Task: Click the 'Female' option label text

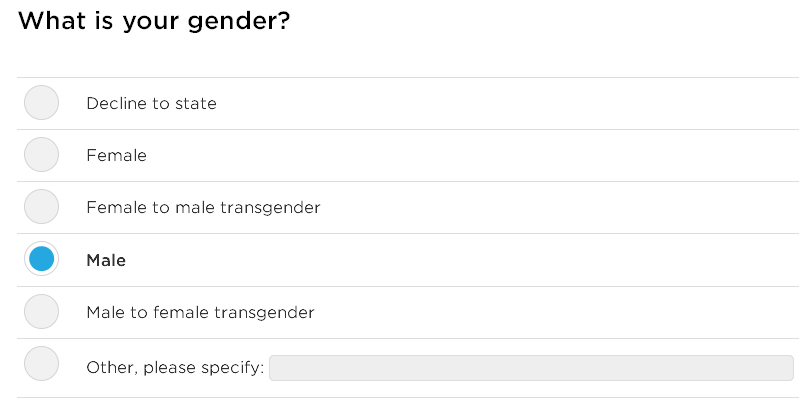Action: tap(116, 156)
